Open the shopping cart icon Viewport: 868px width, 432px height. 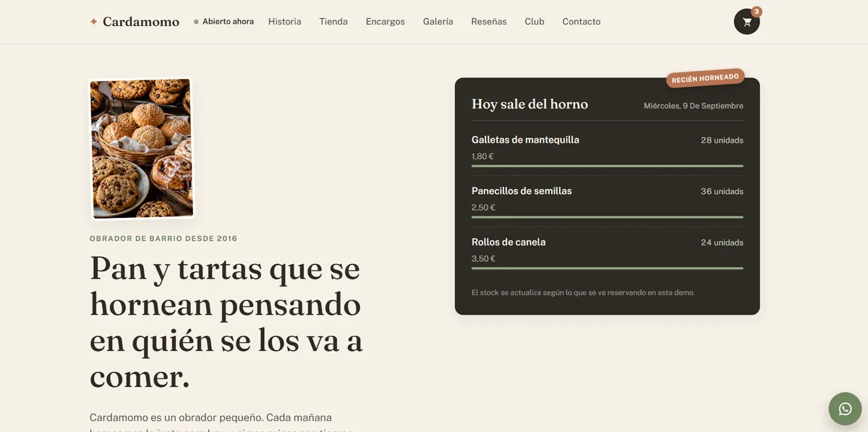point(746,22)
